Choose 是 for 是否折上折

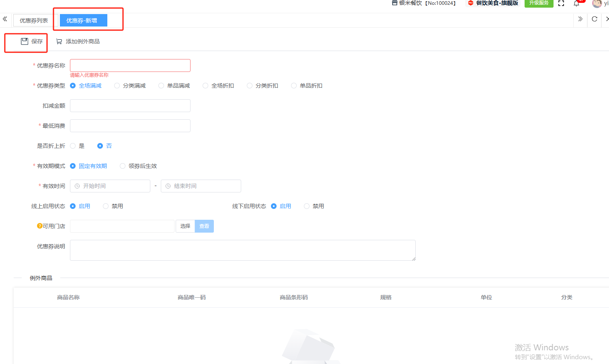[73, 146]
